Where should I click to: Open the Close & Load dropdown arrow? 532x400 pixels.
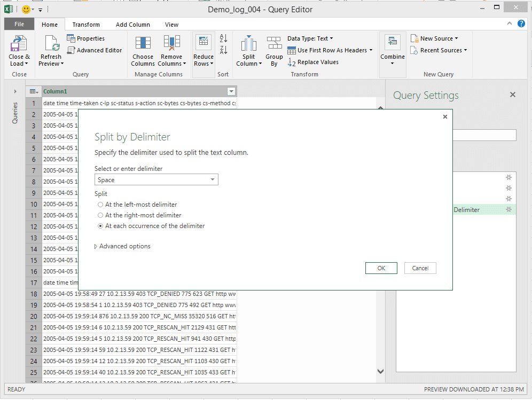27,64
